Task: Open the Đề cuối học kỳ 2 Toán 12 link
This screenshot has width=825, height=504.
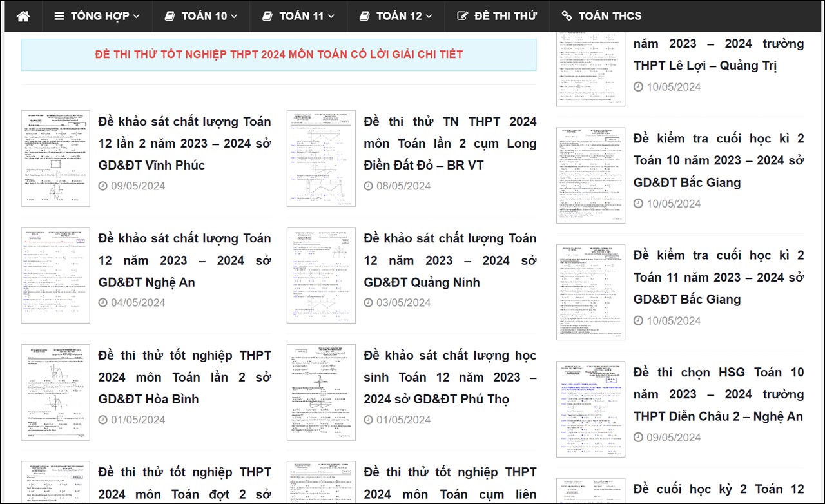Action: tap(719, 489)
